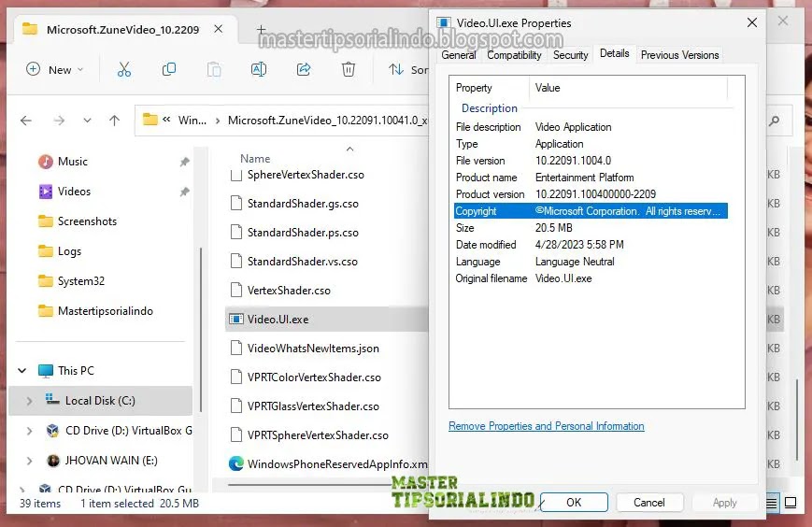Viewport: 812px width, 527px height.
Task: Click the Win... segment in address bar
Action: [192, 121]
